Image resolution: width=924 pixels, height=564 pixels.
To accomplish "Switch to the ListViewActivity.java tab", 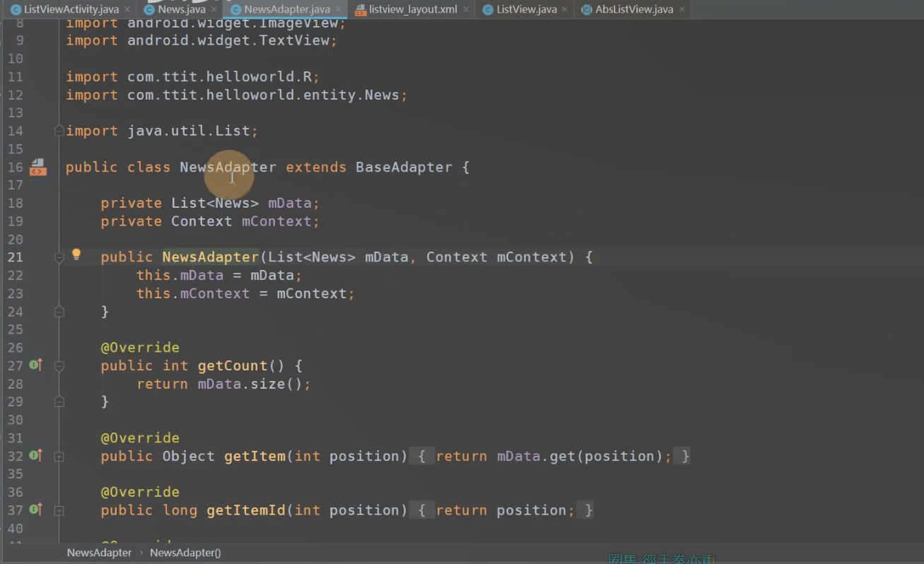I will (71, 9).
